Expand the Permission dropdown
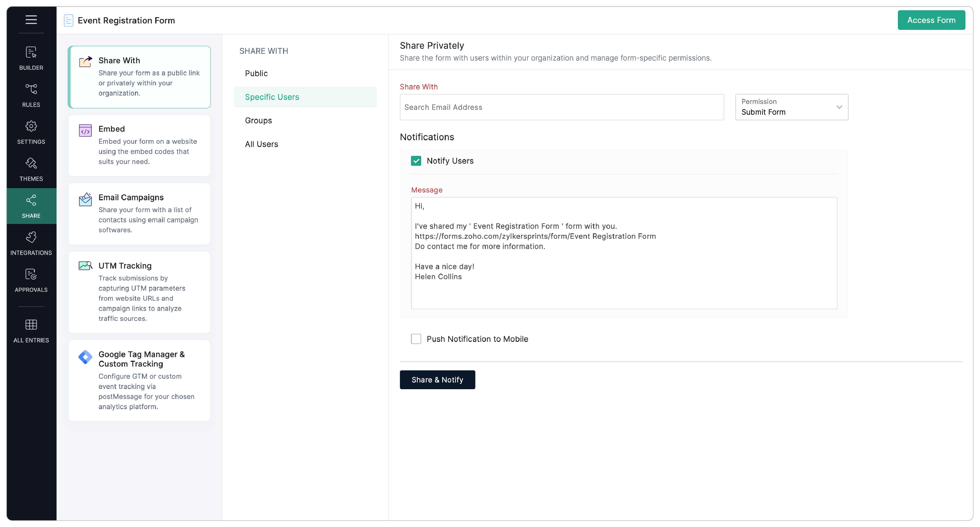The height and width of the screenshot is (527, 980). point(791,107)
